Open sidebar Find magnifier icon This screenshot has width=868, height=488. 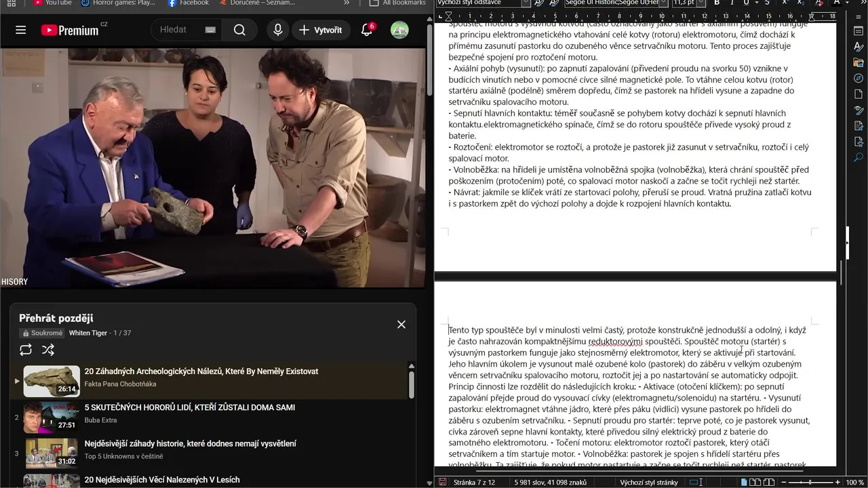pyautogui.click(x=859, y=157)
